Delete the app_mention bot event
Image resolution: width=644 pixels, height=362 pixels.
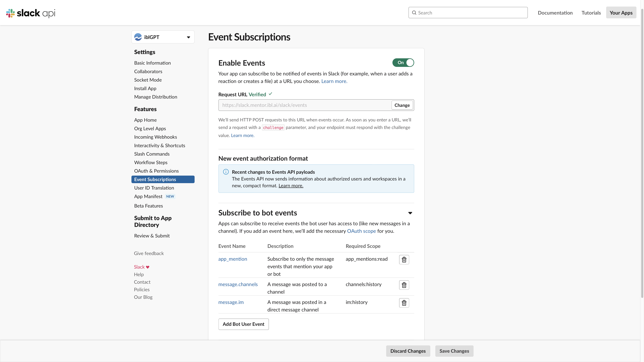[404, 260]
